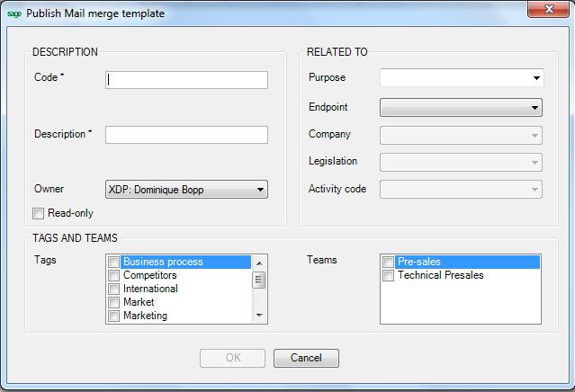Click into the Description text field
The height and width of the screenshot is (392, 575).
click(x=186, y=135)
